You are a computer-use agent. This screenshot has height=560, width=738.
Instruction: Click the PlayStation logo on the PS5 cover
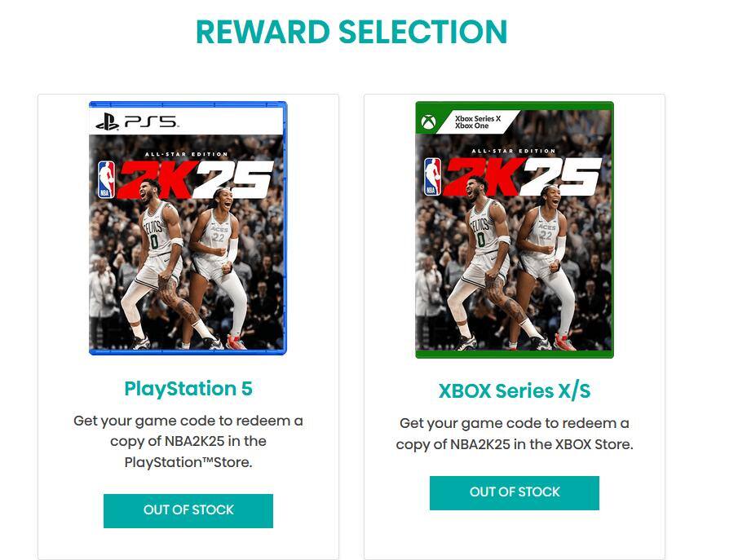(x=107, y=122)
